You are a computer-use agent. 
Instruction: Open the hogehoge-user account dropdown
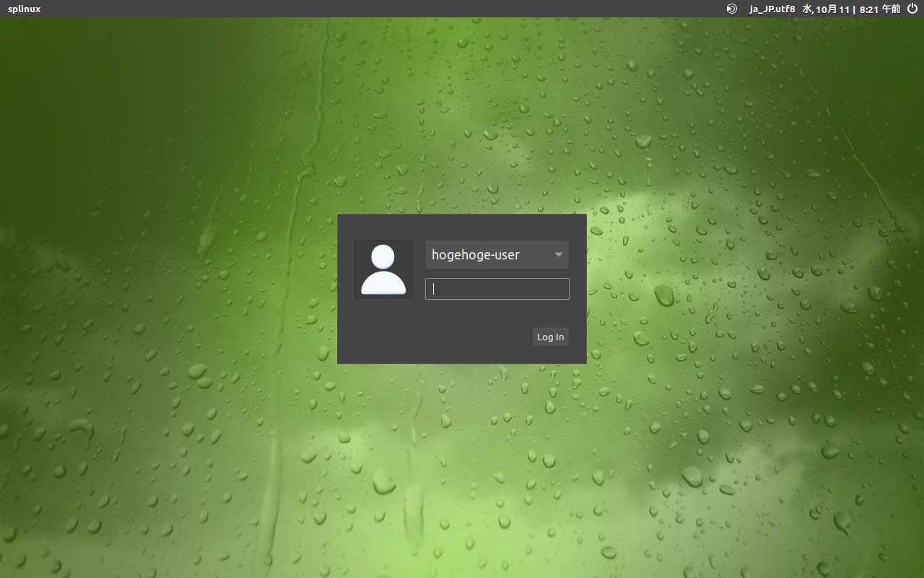pos(497,255)
